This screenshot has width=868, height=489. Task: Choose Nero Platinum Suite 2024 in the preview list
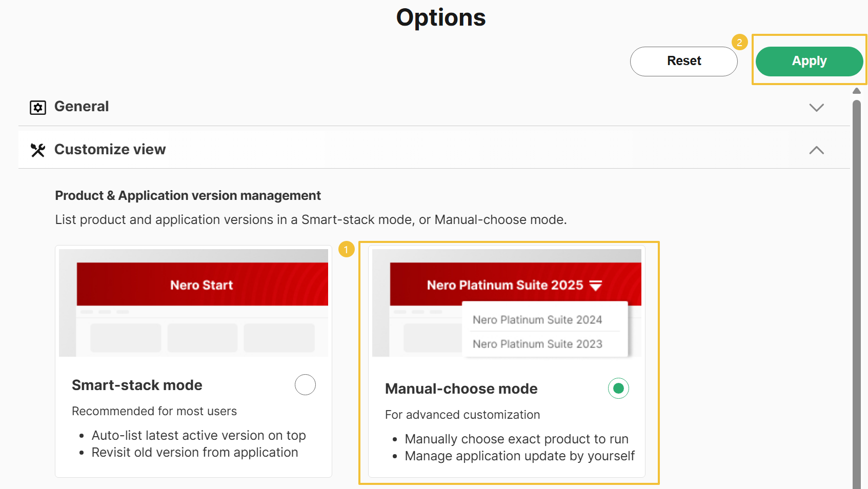[537, 320]
